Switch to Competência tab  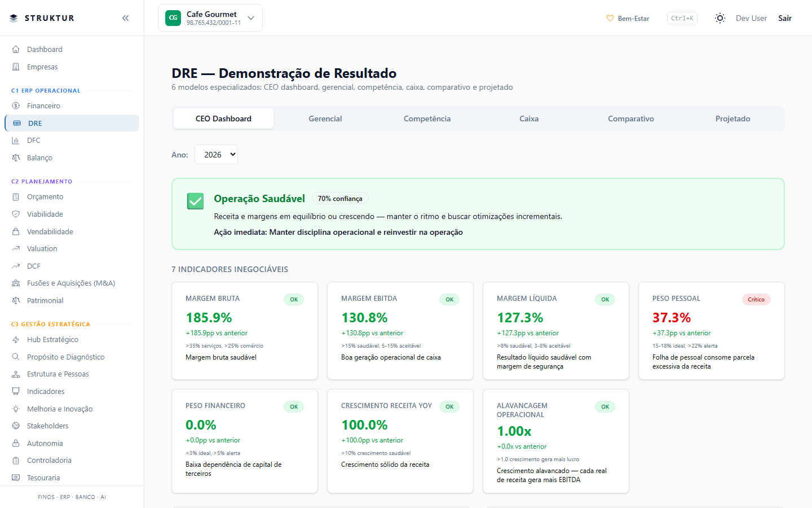pos(427,119)
